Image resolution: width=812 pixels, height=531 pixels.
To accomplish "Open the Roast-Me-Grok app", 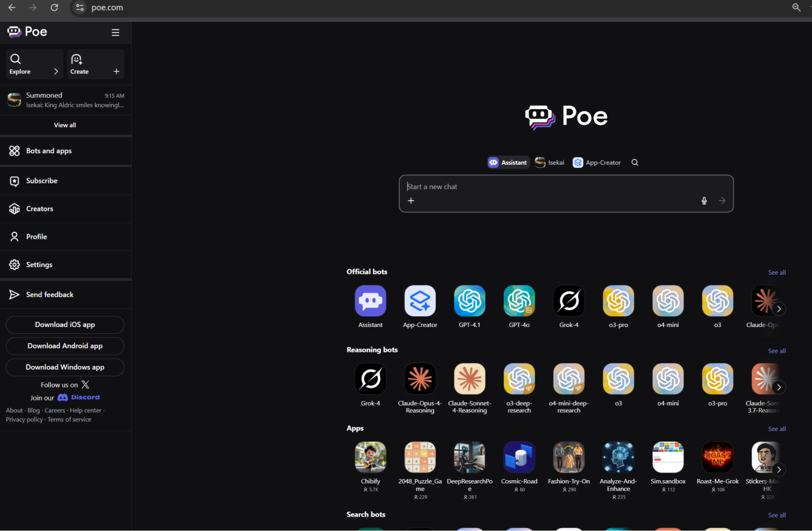I will pyautogui.click(x=717, y=457).
